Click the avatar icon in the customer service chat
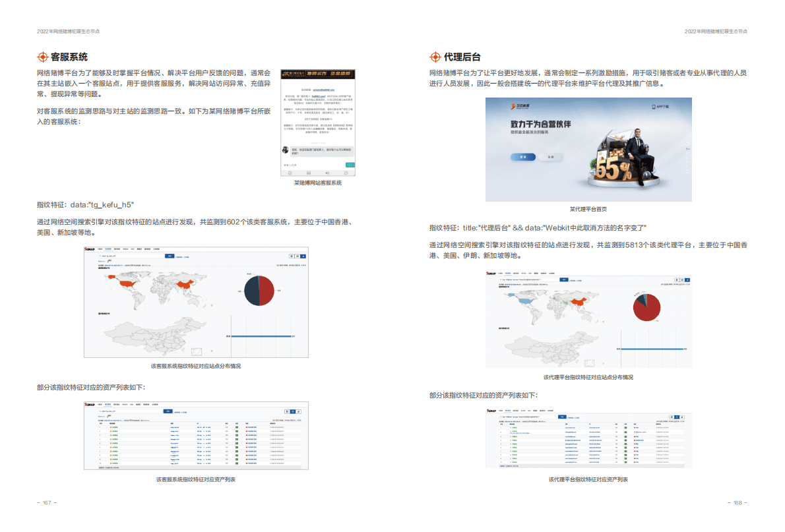This screenshot has width=785, height=532. (x=285, y=149)
